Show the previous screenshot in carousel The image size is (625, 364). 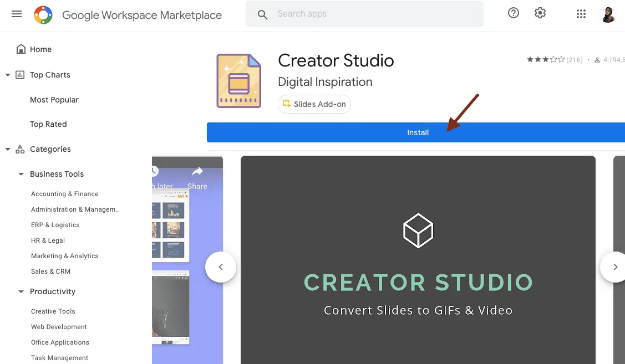pyautogui.click(x=220, y=267)
